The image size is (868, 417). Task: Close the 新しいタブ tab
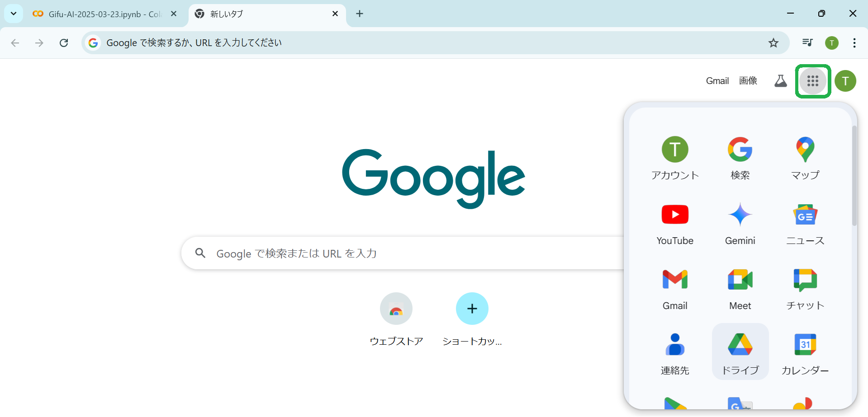tap(335, 14)
